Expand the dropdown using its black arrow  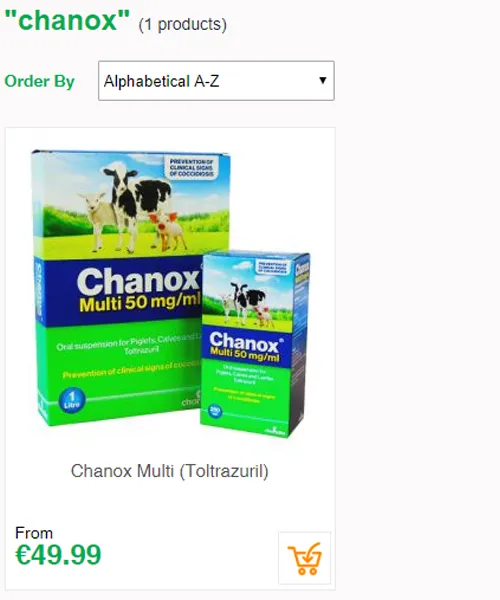[x=323, y=80]
